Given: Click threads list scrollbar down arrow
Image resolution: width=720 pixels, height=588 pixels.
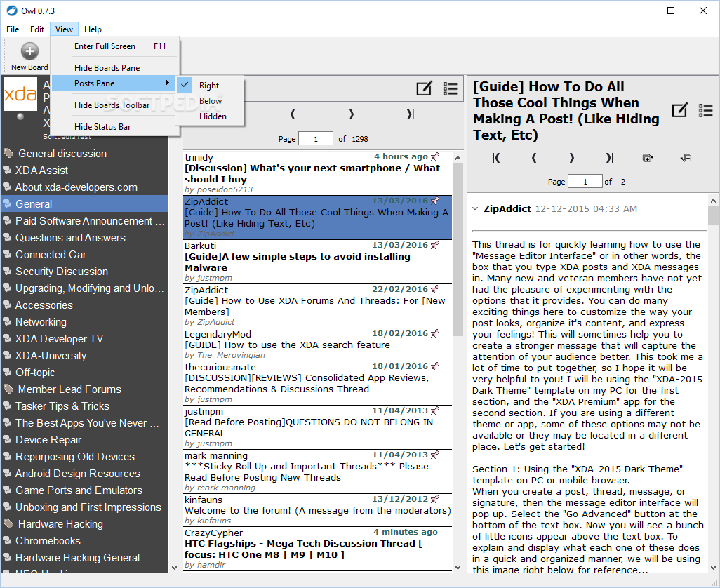Looking at the screenshot, I should click(x=458, y=568).
